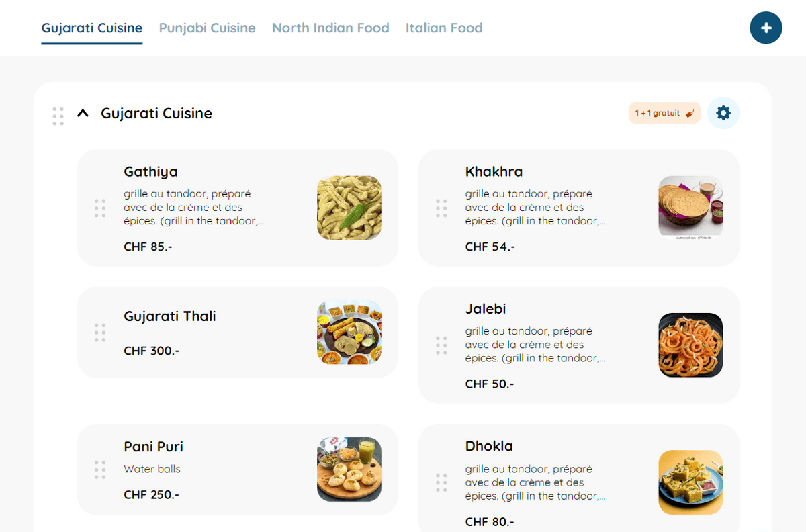Viewport: 806px width, 532px height.
Task: Switch to the Punjabi Cuisine tab
Action: [x=207, y=28]
